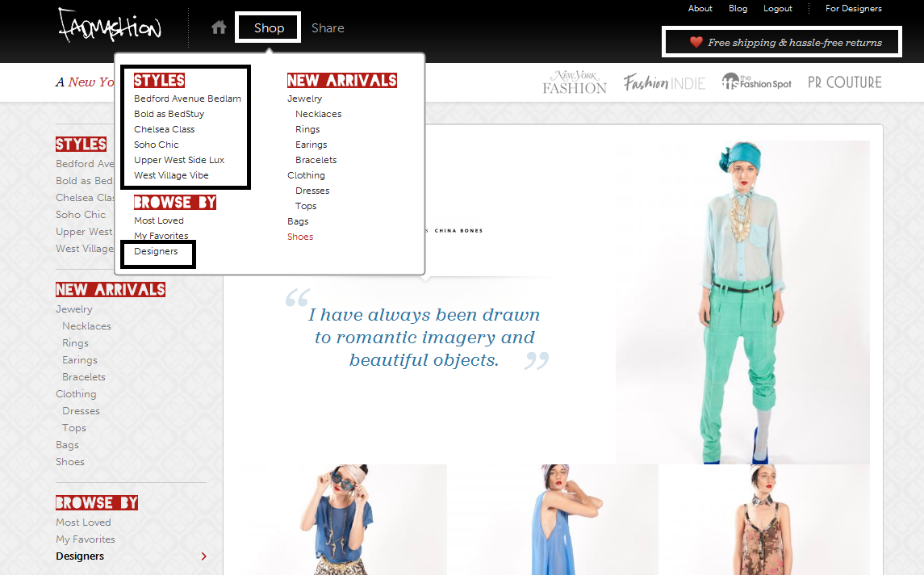Open the Shop menu tab

pos(269,27)
